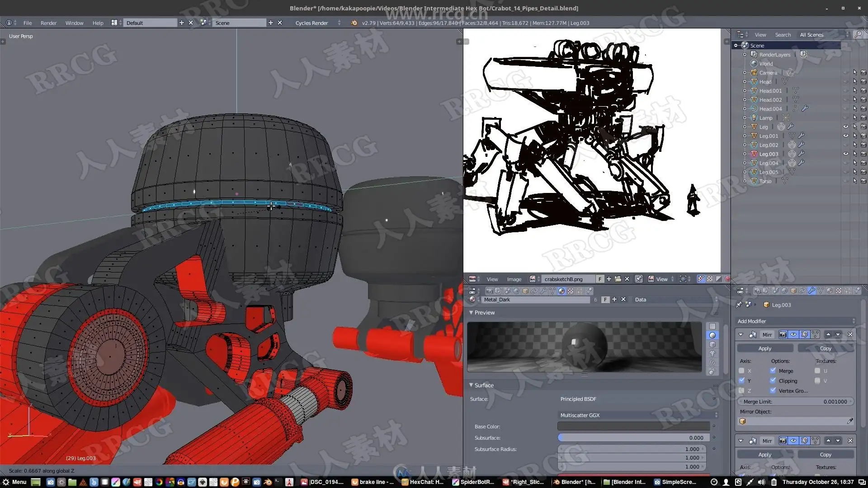
Task: Expand the Leg.002 tree item in outliner
Action: click(745, 145)
